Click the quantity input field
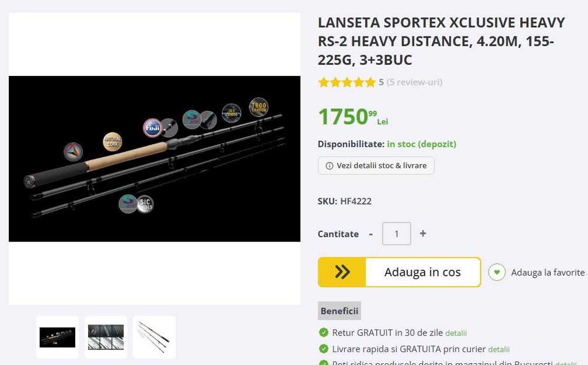 click(x=396, y=234)
